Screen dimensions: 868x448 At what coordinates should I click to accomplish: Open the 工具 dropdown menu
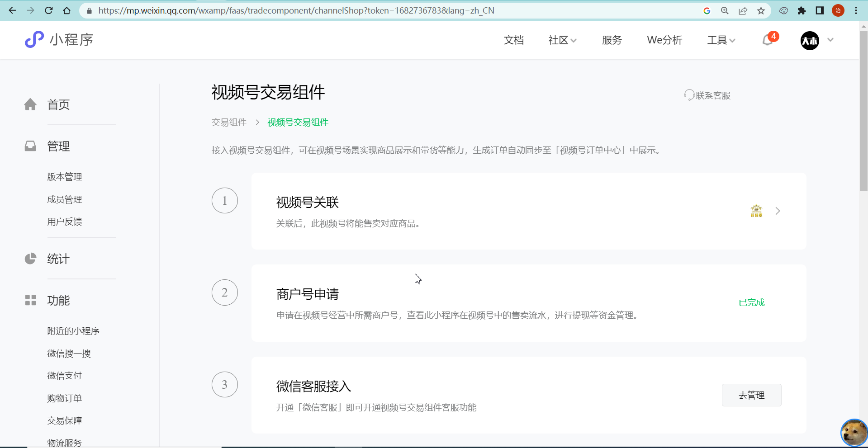[x=721, y=40]
